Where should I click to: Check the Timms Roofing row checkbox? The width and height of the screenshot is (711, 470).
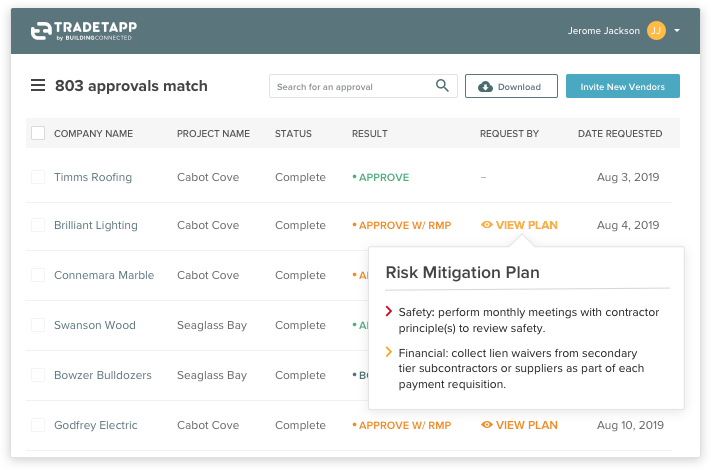point(38,177)
